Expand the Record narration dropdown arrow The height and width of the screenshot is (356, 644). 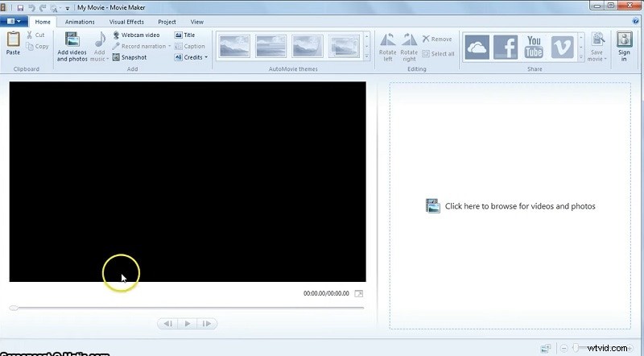click(169, 46)
